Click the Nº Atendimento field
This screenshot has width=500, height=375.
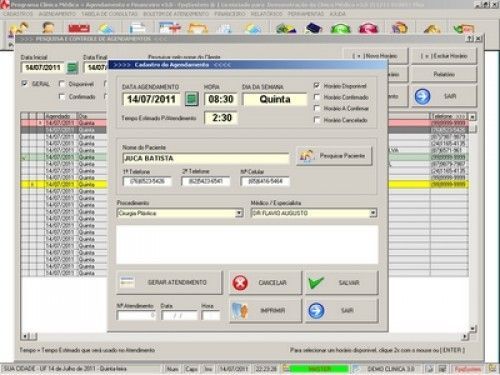[136, 315]
